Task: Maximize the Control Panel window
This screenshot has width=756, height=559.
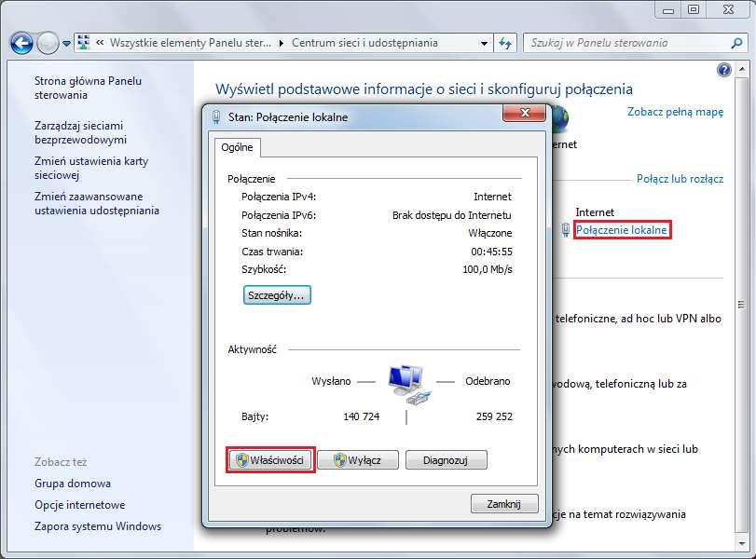Action: click(x=693, y=9)
